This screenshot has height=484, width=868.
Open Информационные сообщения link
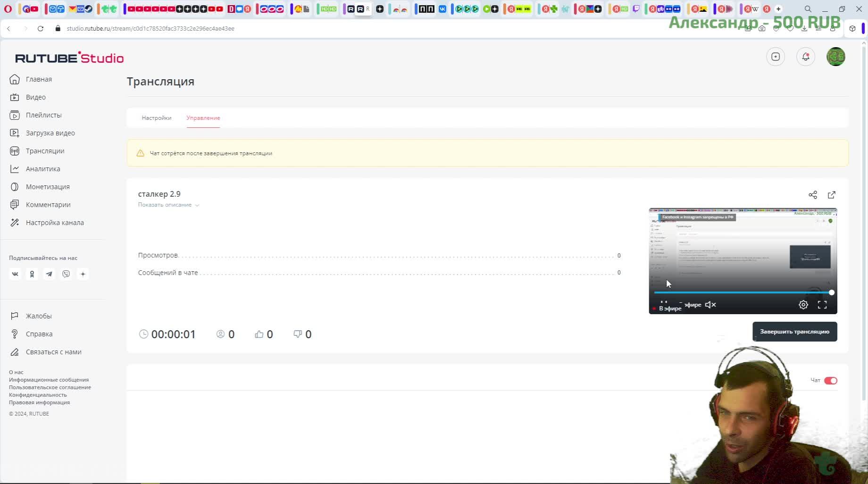(49, 380)
